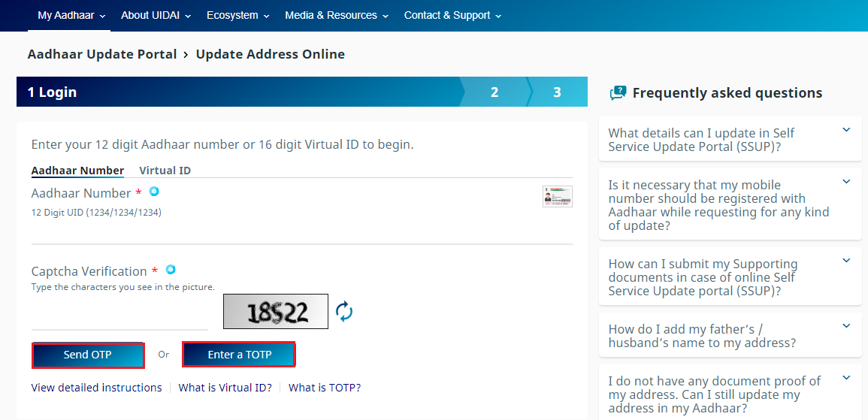Screen dimensions: 868x420
Task: Click the sample Aadhaar card thumbnail
Action: click(558, 196)
